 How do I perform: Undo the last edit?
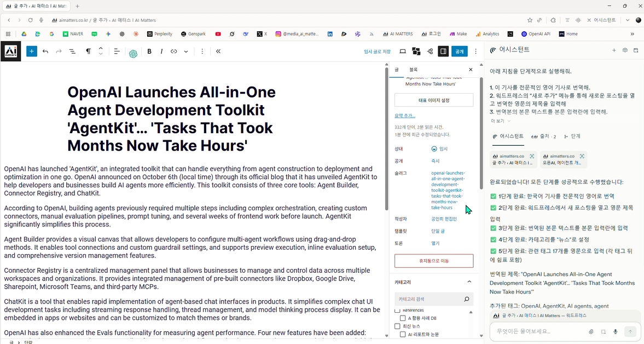pos(45,51)
